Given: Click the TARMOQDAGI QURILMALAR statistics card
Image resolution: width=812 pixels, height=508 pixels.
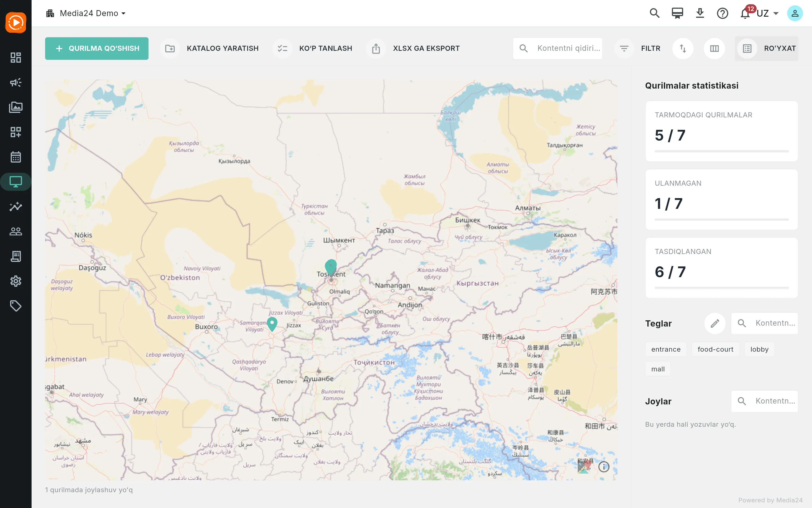Looking at the screenshot, I should [721, 131].
